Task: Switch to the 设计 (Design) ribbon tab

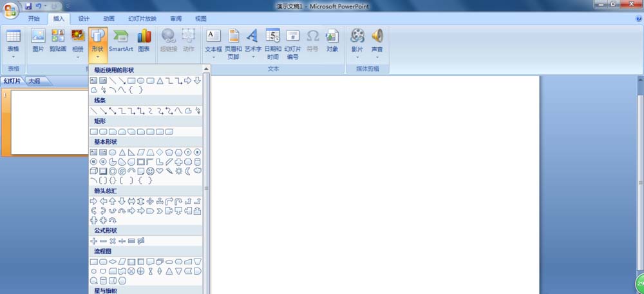Action: 84,19
